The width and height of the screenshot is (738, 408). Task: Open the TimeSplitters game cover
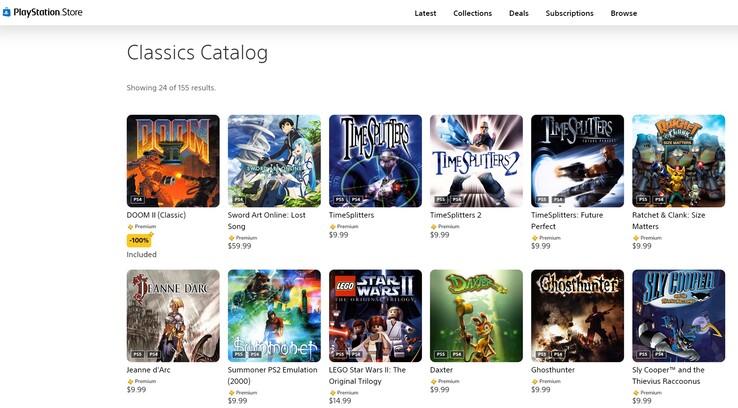(375, 160)
